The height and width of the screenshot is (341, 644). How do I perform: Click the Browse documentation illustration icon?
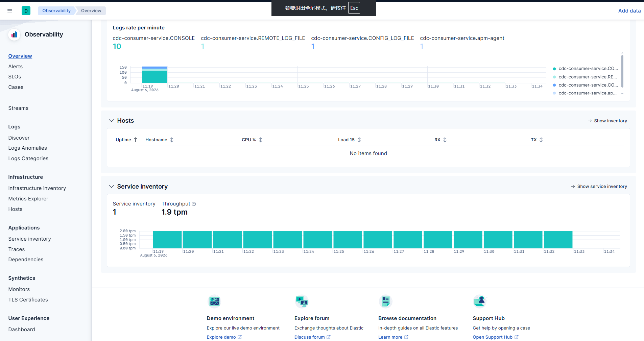[385, 301]
